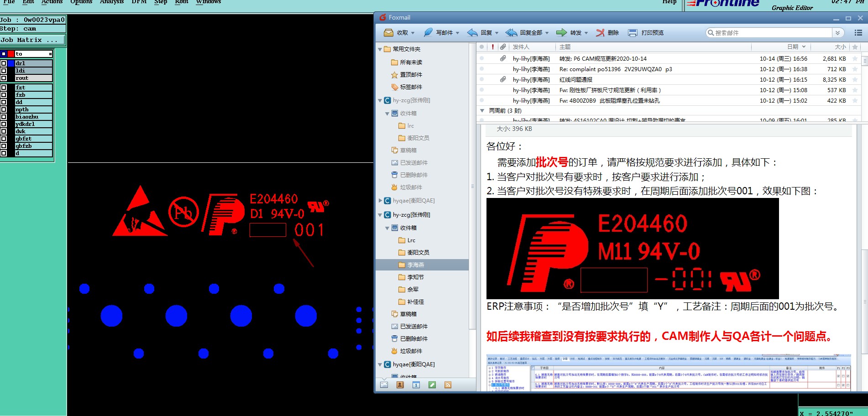Click the Reply arrow icon

472,33
